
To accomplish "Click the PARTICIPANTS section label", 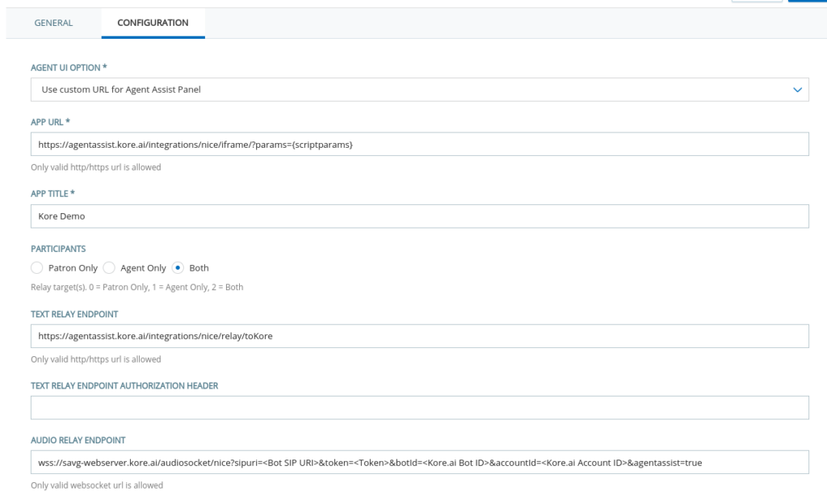I will 57,248.
